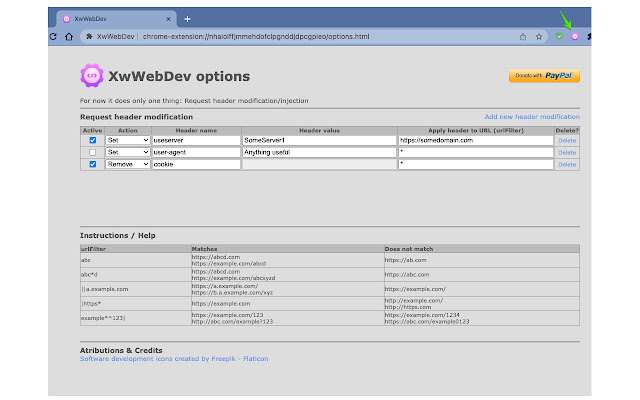Open the Action dropdown for user-agent row
640x400 pixels.
tap(128, 152)
